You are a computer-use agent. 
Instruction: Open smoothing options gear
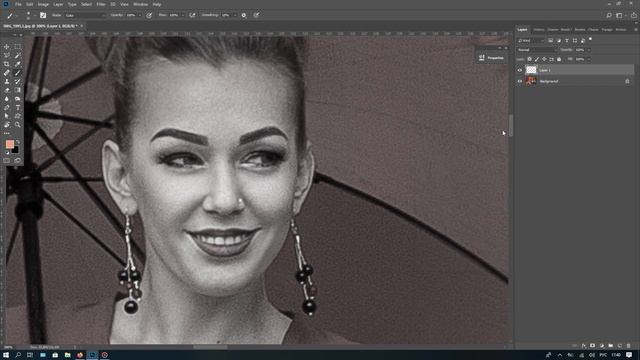tap(244, 16)
